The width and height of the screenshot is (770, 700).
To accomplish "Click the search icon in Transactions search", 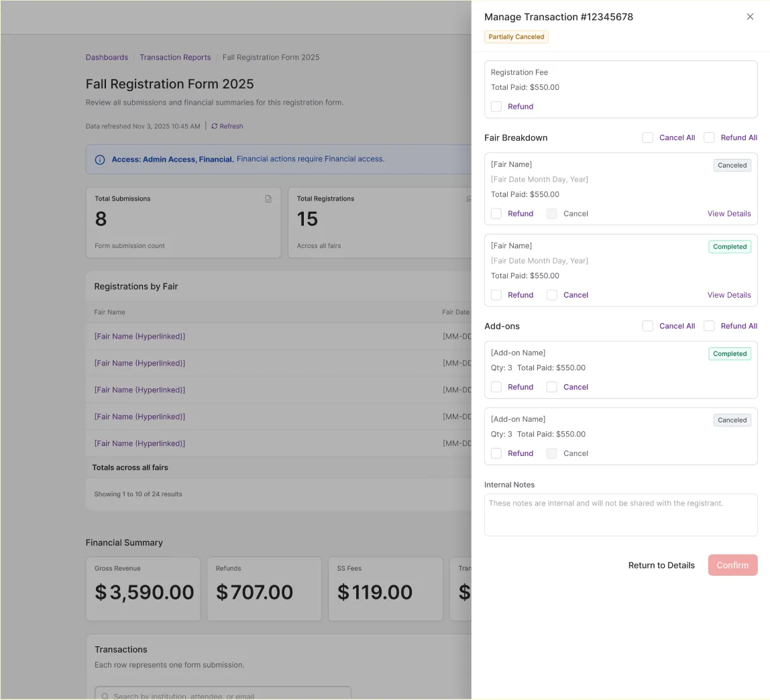I will coord(105,696).
